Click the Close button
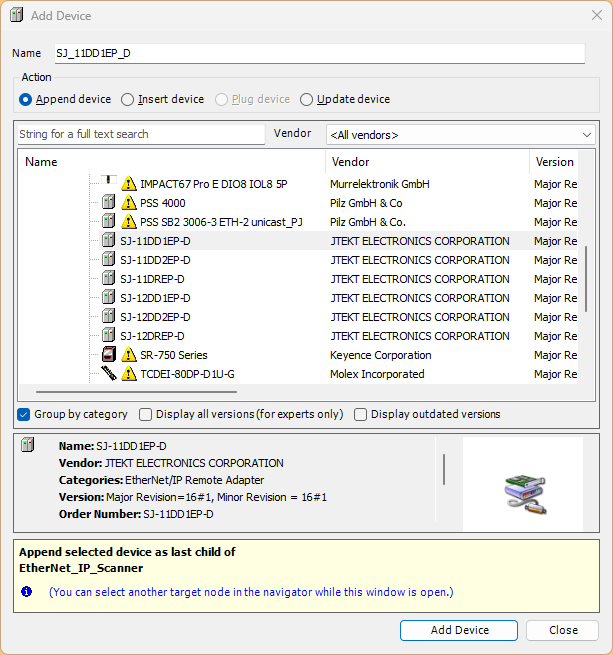Image resolution: width=613 pixels, height=655 pixels. click(562, 630)
